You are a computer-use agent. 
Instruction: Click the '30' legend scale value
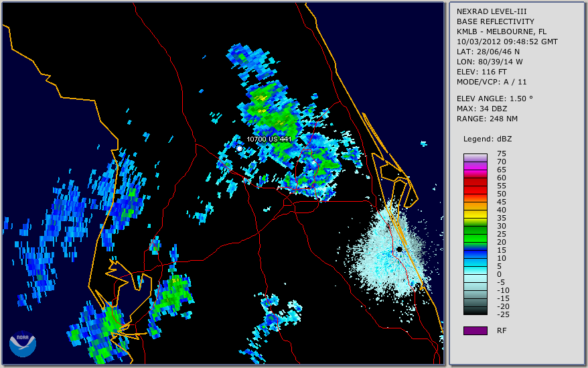tap(502, 226)
